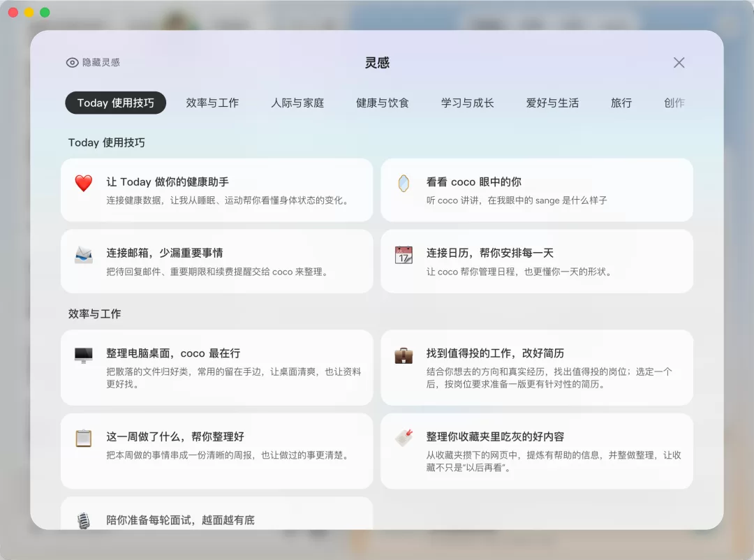The width and height of the screenshot is (754, 560).
Task: Click the computer monitor icon
Action: point(84,355)
